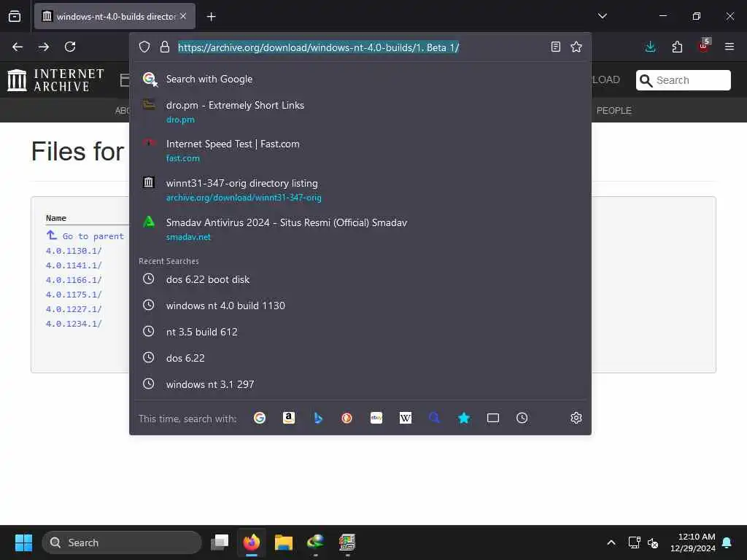
Task: Search this time with Amazon icon
Action: [x=289, y=418]
